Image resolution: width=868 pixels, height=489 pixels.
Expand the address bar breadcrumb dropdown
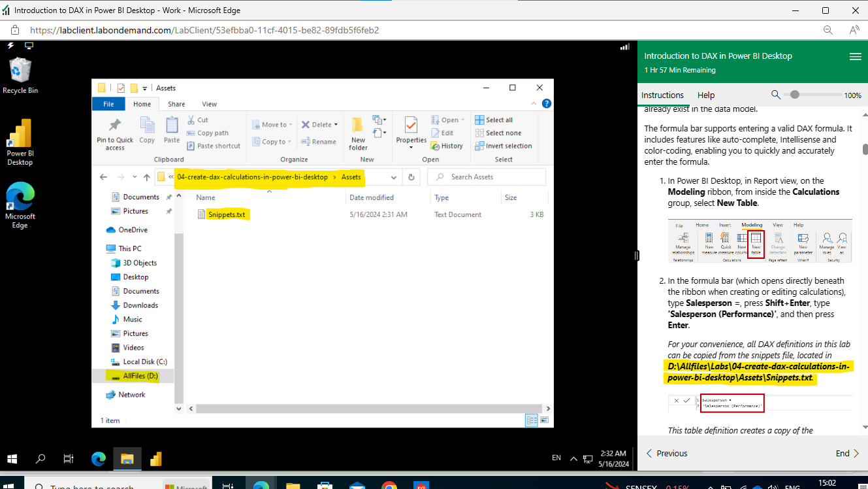point(394,177)
